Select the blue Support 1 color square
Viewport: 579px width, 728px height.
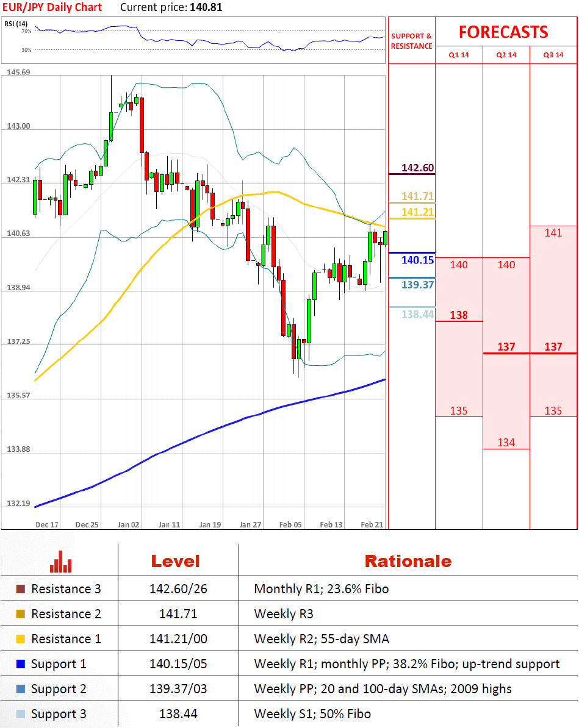coord(21,664)
